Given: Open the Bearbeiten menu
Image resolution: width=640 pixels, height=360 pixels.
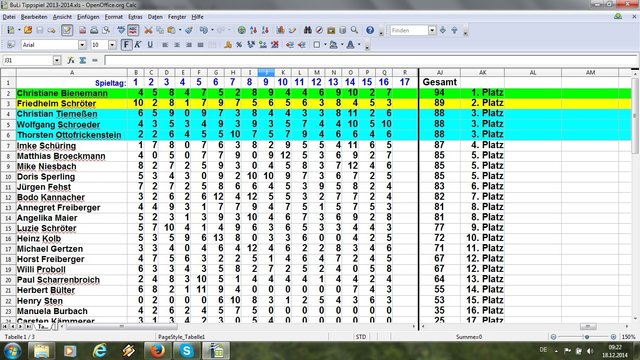Looking at the screenshot, I should (34, 17).
